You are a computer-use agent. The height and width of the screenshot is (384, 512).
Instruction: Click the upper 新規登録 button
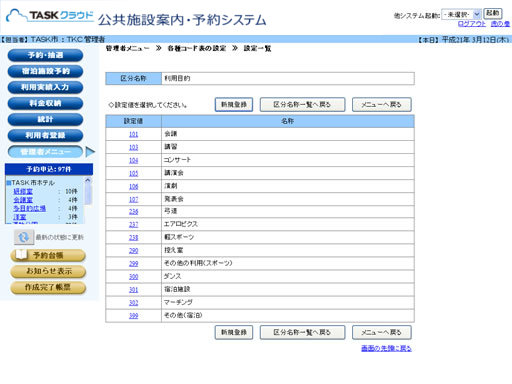coord(234,105)
